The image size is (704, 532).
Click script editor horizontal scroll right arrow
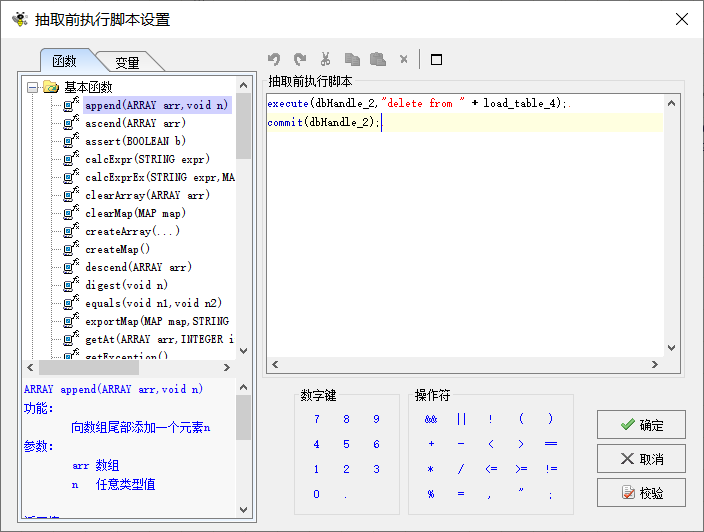pos(655,364)
